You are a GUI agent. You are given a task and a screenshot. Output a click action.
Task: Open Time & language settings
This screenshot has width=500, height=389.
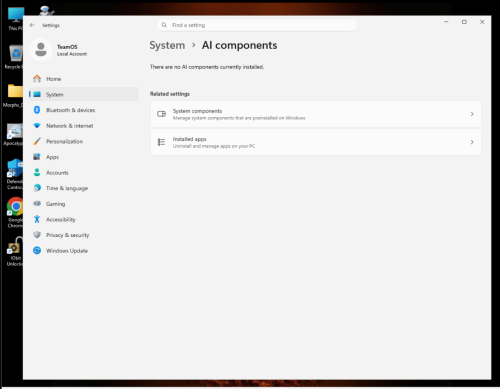point(84,188)
